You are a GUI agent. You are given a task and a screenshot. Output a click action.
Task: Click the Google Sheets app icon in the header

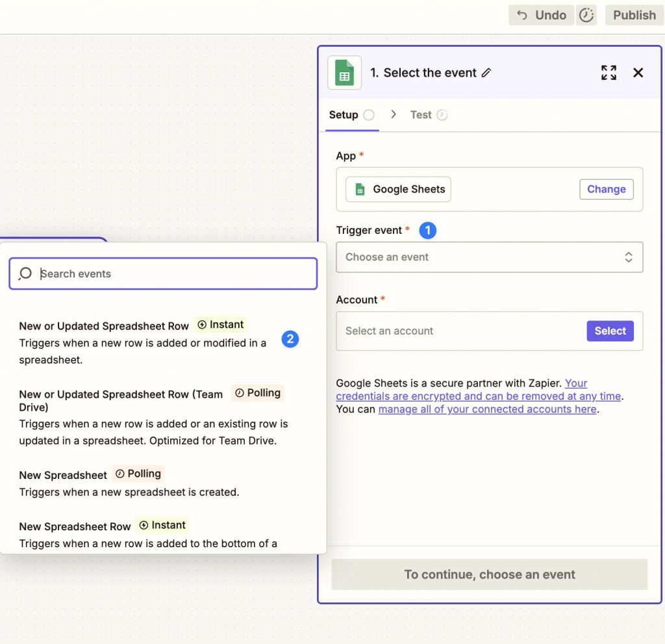click(x=344, y=72)
